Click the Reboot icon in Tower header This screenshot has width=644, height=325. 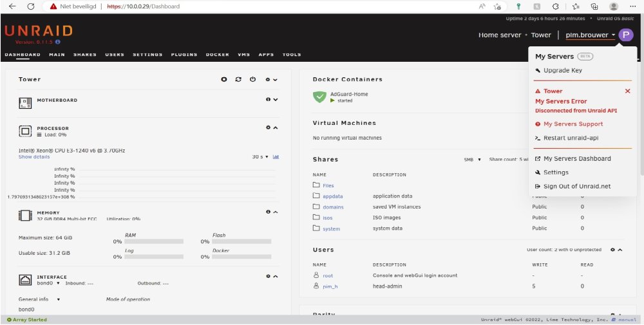point(238,79)
